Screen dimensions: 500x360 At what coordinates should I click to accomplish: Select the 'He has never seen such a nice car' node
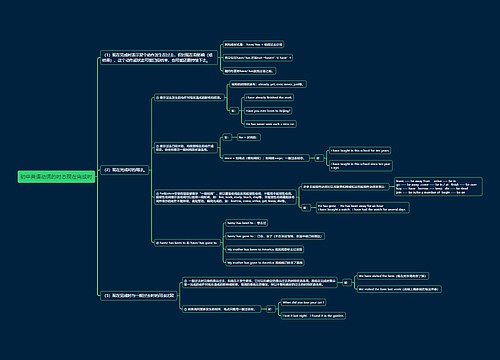coord(270,124)
